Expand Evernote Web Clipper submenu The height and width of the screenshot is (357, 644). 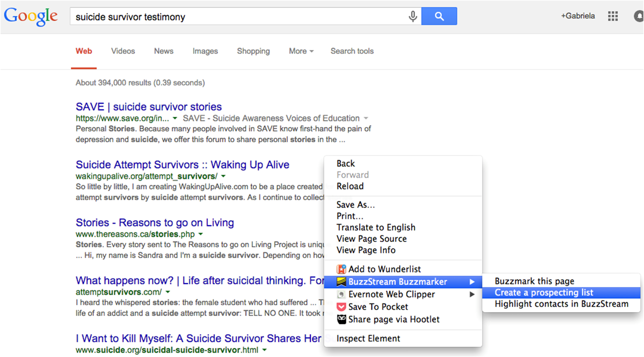click(x=391, y=294)
